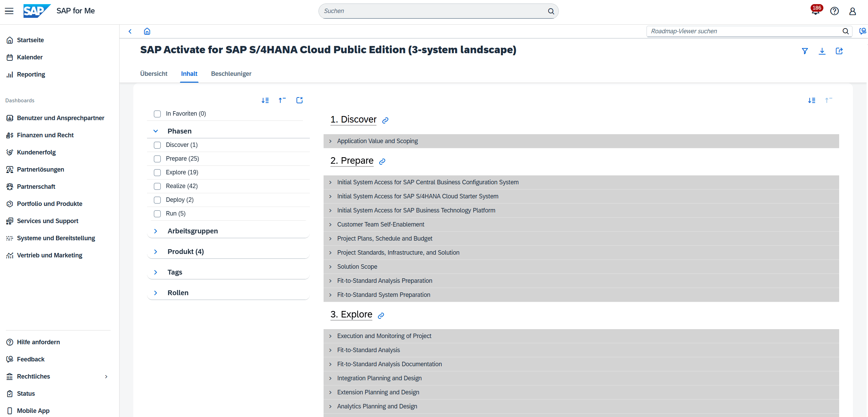
Task: Click the share/export icon near title
Action: pyautogui.click(x=839, y=51)
